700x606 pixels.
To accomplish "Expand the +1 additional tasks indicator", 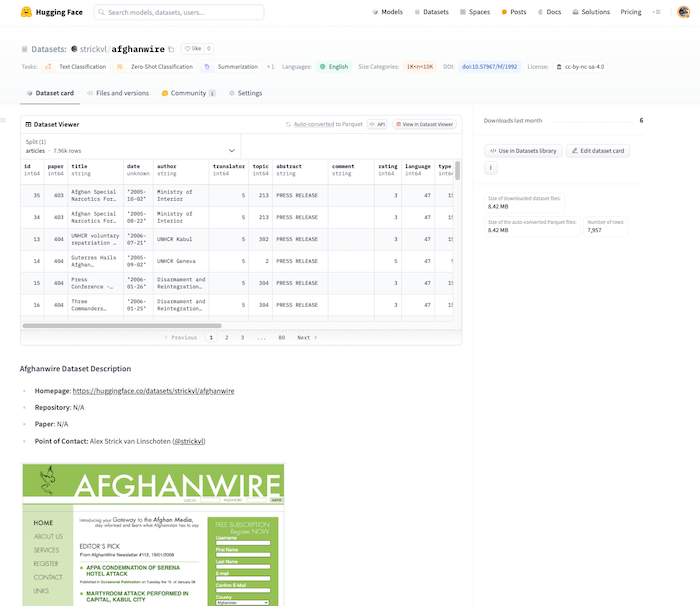I will click(x=270, y=67).
